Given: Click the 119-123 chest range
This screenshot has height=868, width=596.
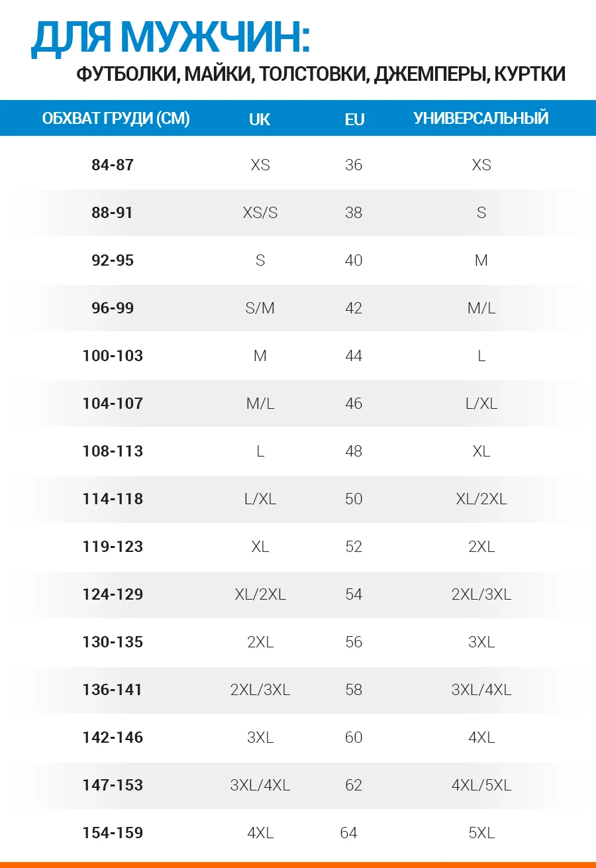Looking at the screenshot, I should tap(113, 547).
